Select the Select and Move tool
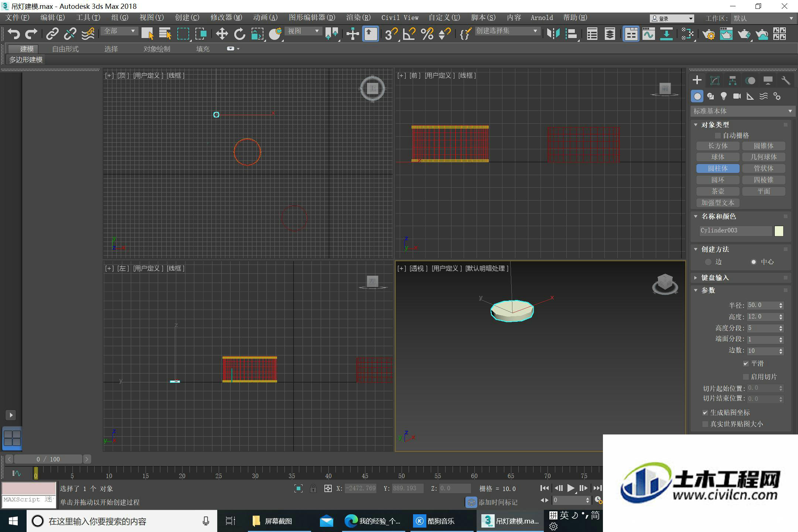 (x=222, y=34)
